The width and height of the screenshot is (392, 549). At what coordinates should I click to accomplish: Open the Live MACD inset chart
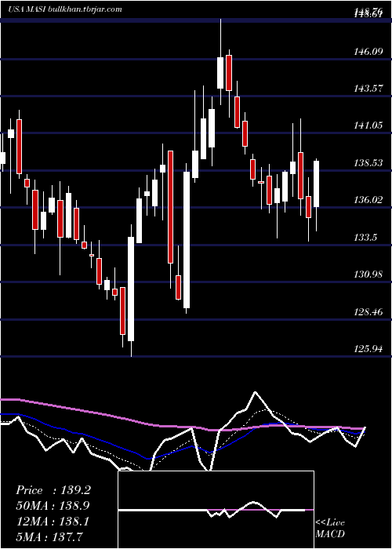pos(216,510)
